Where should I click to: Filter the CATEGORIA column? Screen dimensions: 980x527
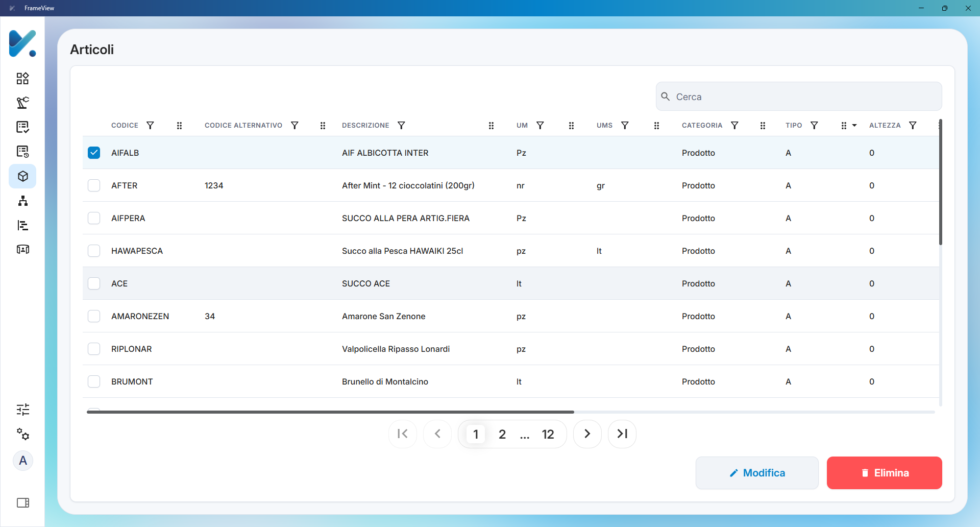tap(734, 126)
